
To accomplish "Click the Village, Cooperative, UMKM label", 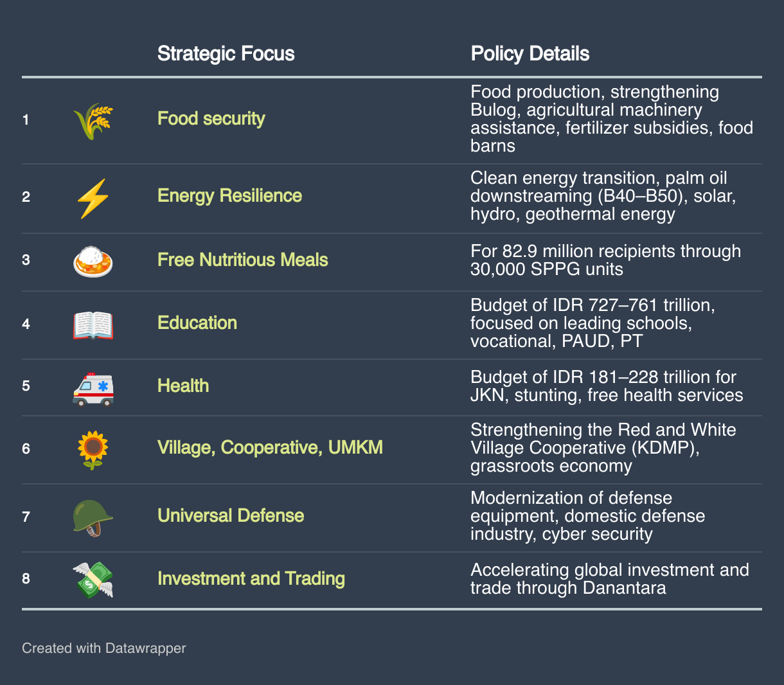I will 270,448.
